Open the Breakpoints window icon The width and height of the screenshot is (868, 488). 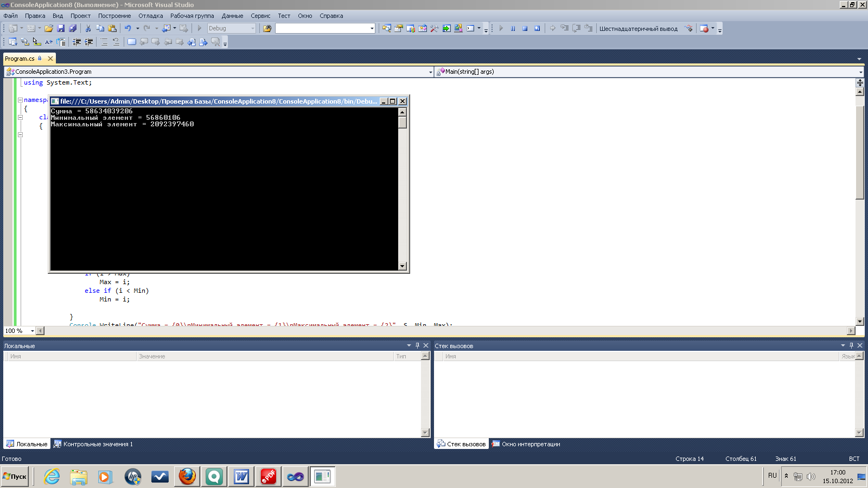click(704, 28)
